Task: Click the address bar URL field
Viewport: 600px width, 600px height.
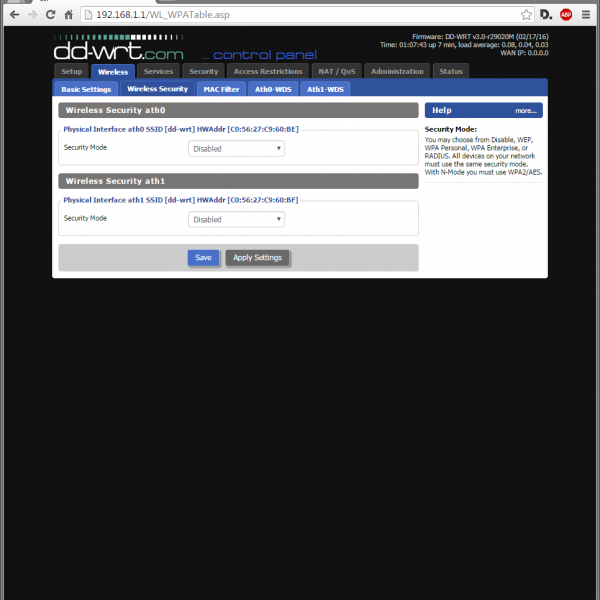Action: (300, 15)
